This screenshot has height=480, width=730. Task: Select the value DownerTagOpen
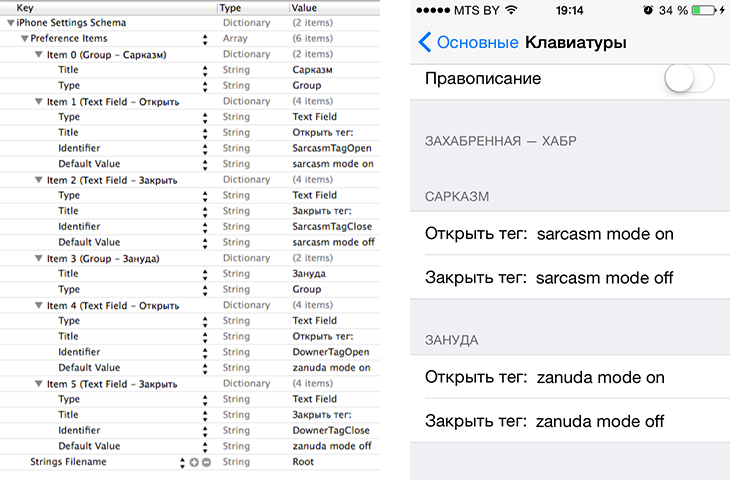click(331, 352)
